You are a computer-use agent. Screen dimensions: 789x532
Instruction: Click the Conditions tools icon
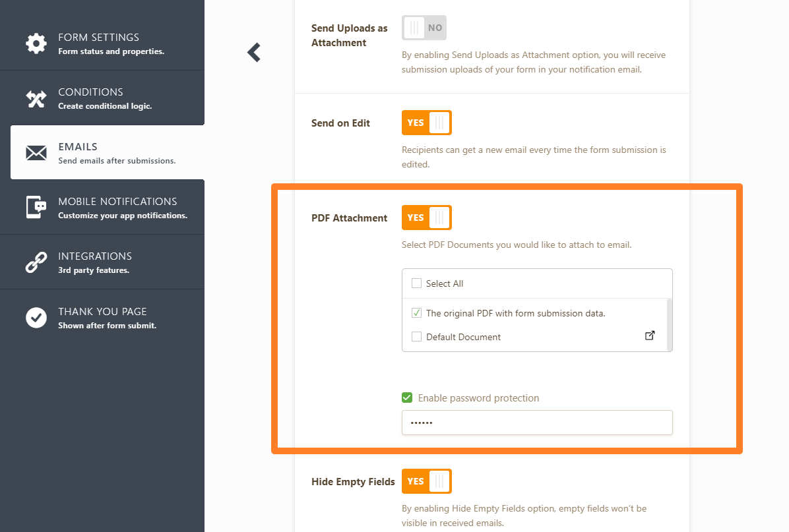point(36,99)
